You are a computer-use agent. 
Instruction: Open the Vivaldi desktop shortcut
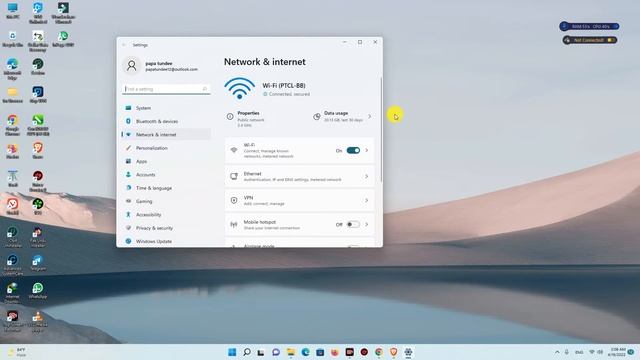pyautogui.click(x=13, y=206)
